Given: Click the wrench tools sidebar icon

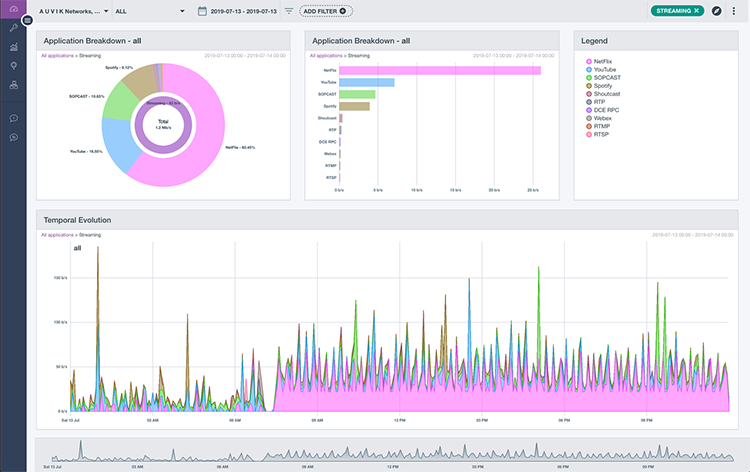Looking at the screenshot, I should (13, 28).
